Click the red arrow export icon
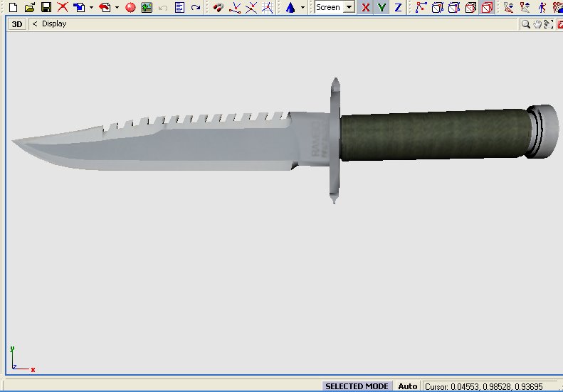 (105, 7)
